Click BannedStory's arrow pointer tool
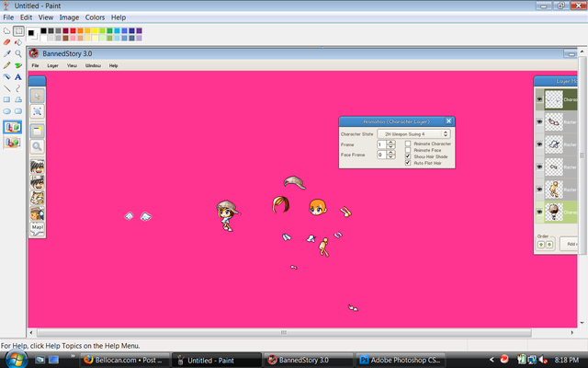The height and width of the screenshot is (368, 588). coord(37,96)
